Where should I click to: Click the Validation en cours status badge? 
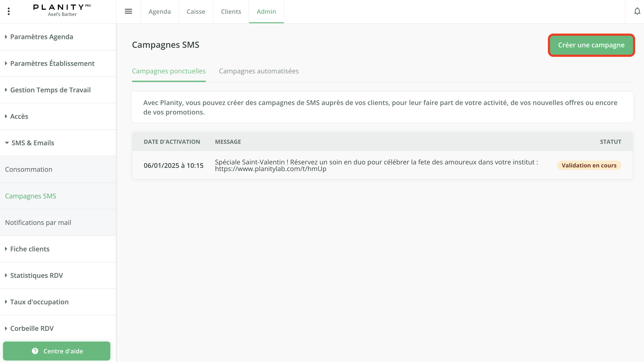[x=589, y=165]
